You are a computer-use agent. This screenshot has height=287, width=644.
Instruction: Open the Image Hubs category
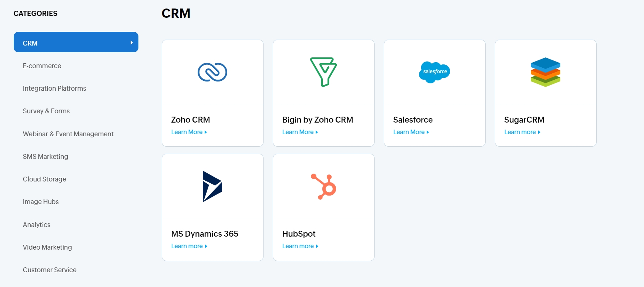pyautogui.click(x=41, y=202)
